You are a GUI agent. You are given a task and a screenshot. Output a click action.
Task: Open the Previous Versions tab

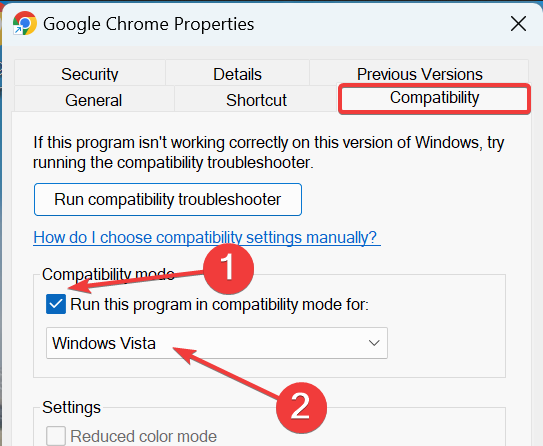click(419, 73)
